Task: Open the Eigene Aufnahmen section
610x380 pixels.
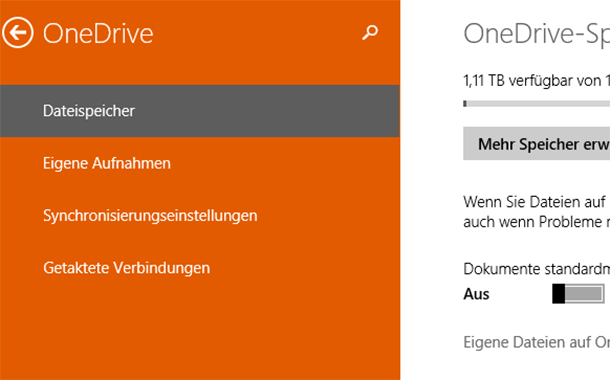Action: point(107,163)
